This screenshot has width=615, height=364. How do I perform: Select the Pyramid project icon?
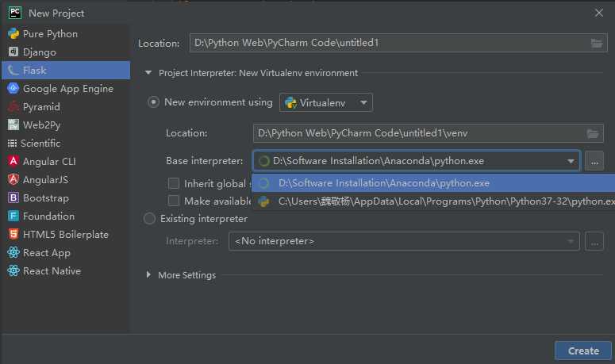pos(13,107)
